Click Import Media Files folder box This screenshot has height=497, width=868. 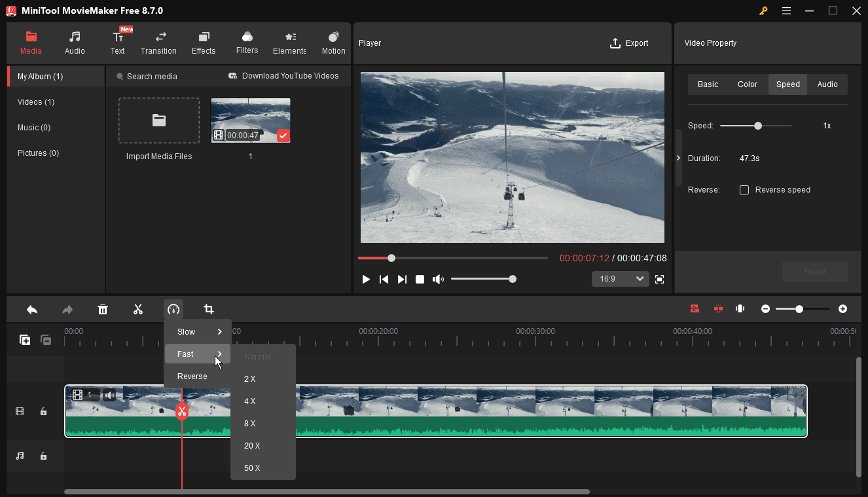[x=159, y=120]
